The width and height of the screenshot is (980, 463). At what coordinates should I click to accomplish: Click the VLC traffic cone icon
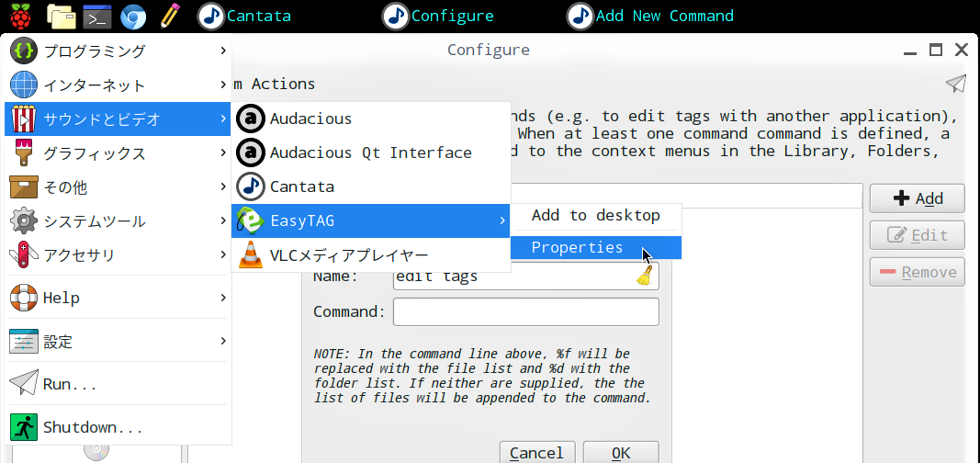pos(251,255)
